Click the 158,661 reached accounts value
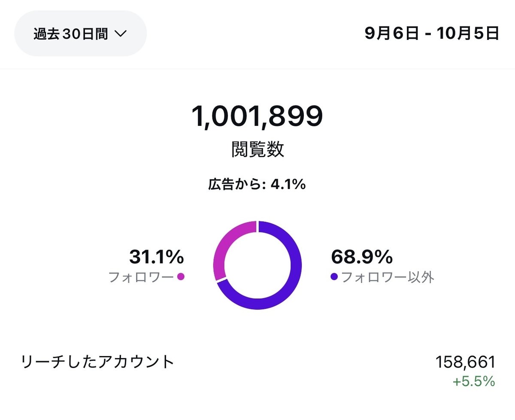 [x=465, y=362]
